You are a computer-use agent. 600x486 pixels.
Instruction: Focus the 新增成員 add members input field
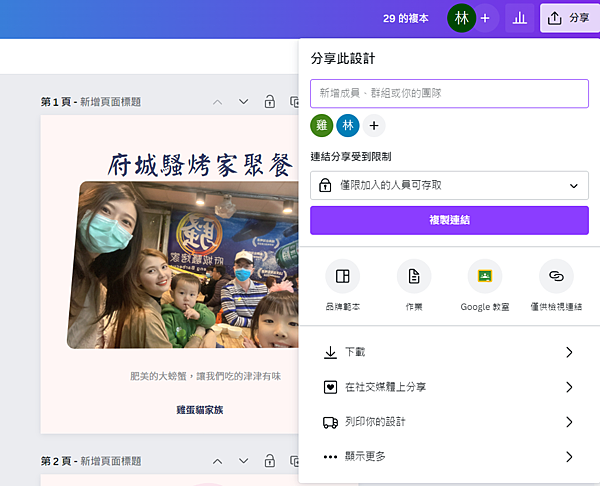pyautogui.click(x=449, y=93)
